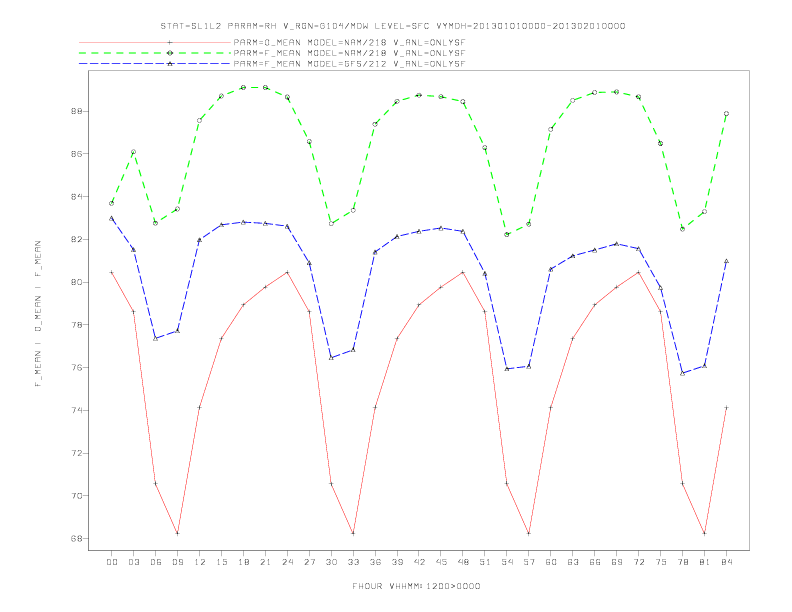This screenshot has height=612, width=792.
Task: Click x-axis forecast hour label 45
Action: pyautogui.click(x=441, y=562)
